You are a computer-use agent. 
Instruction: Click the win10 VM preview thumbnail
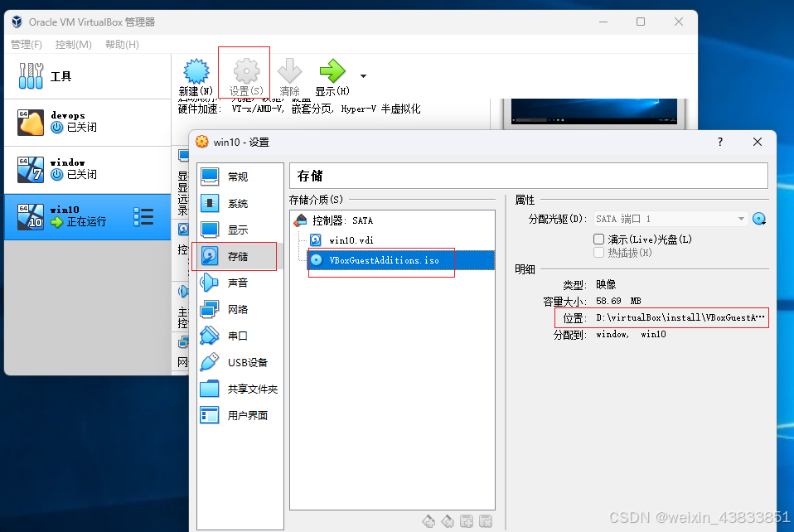click(594, 113)
